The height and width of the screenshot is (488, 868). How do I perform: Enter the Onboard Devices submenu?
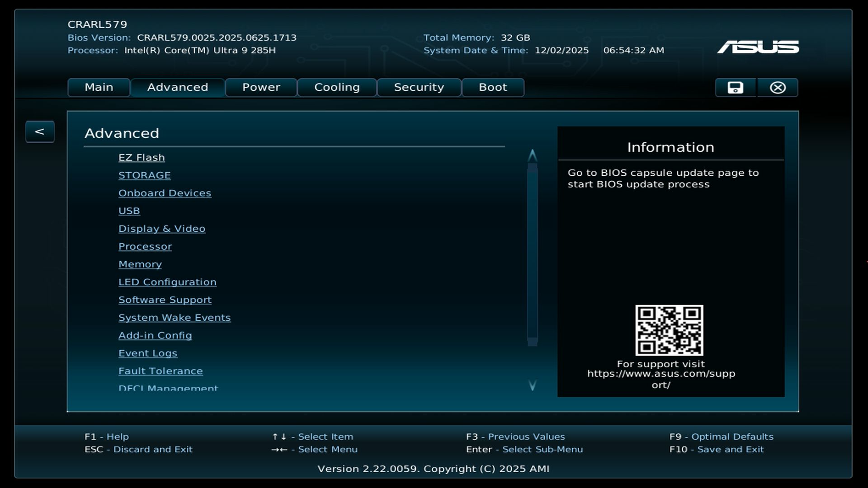[165, 193]
